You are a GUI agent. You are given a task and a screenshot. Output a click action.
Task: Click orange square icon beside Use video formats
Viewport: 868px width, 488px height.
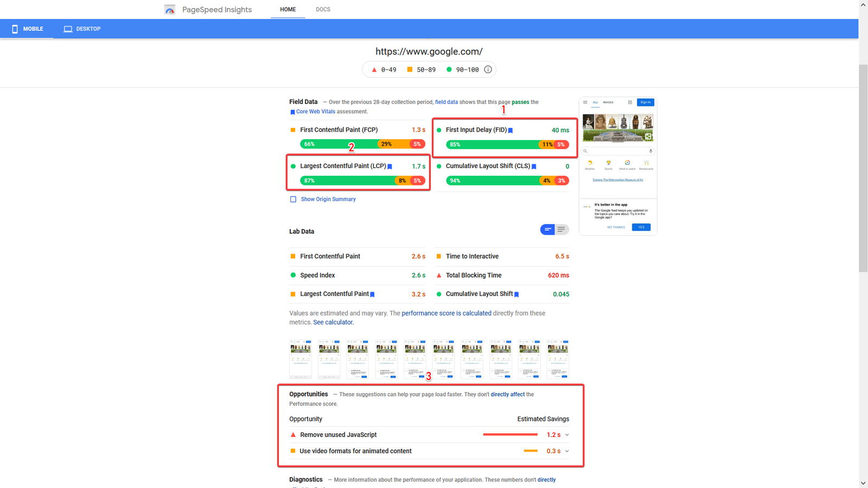tap(293, 451)
